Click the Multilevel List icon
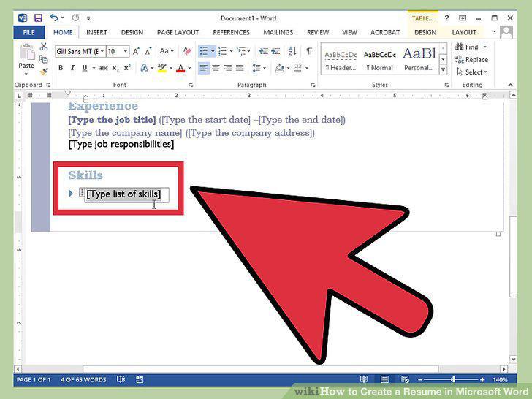 click(x=241, y=51)
